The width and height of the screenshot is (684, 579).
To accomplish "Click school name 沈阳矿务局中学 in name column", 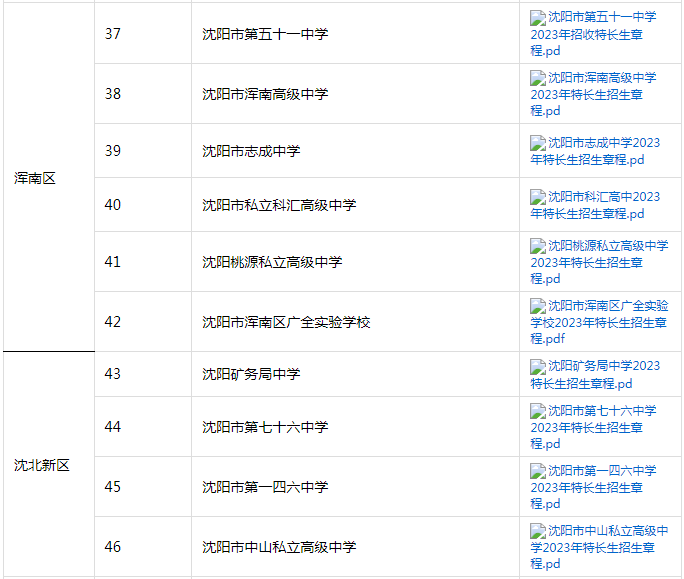I will [x=251, y=374].
